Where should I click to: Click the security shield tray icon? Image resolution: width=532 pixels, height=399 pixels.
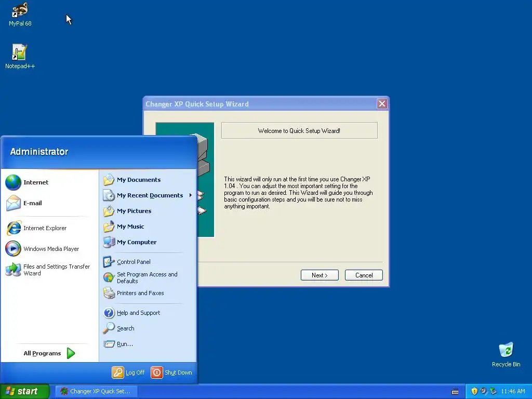click(474, 391)
